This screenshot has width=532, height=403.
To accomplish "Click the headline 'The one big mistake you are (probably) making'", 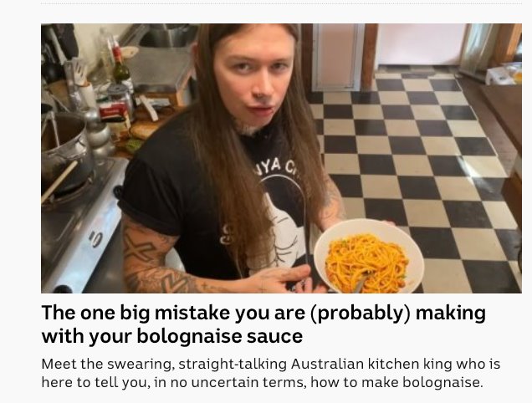I will (x=263, y=313).
